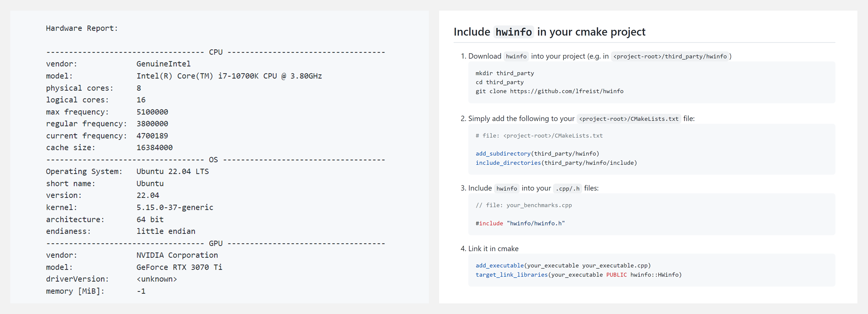The height and width of the screenshot is (314, 868).
Task: Click the 'Hardware Report:' heading line
Action: [x=82, y=28]
